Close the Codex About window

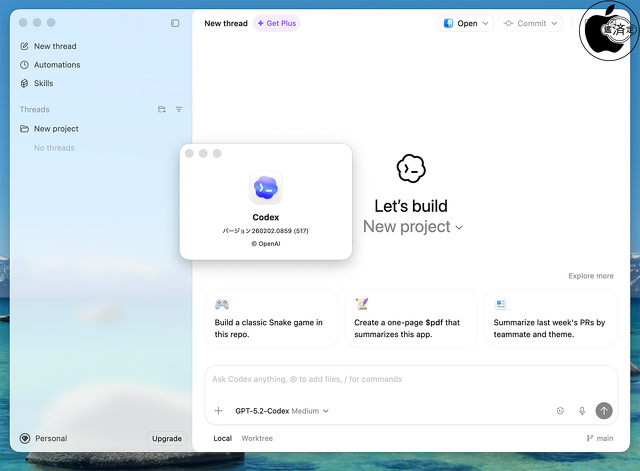tap(189, 153)
